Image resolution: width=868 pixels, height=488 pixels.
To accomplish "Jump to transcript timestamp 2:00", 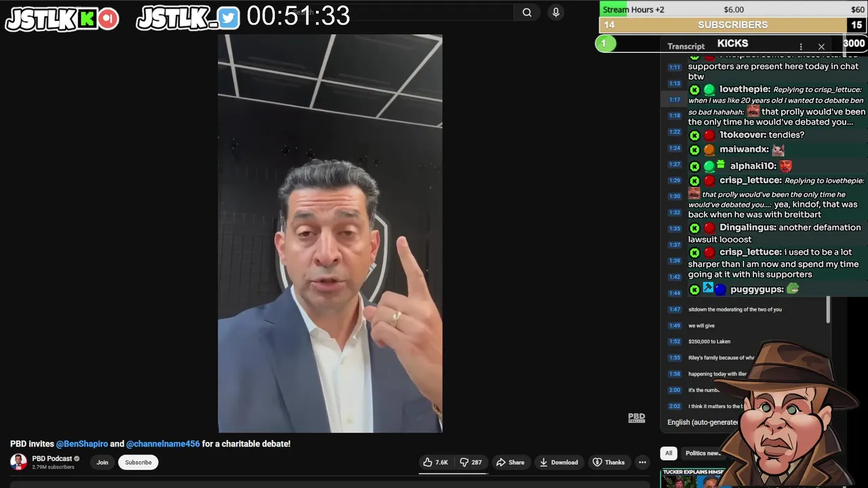I will pos(674,390).
